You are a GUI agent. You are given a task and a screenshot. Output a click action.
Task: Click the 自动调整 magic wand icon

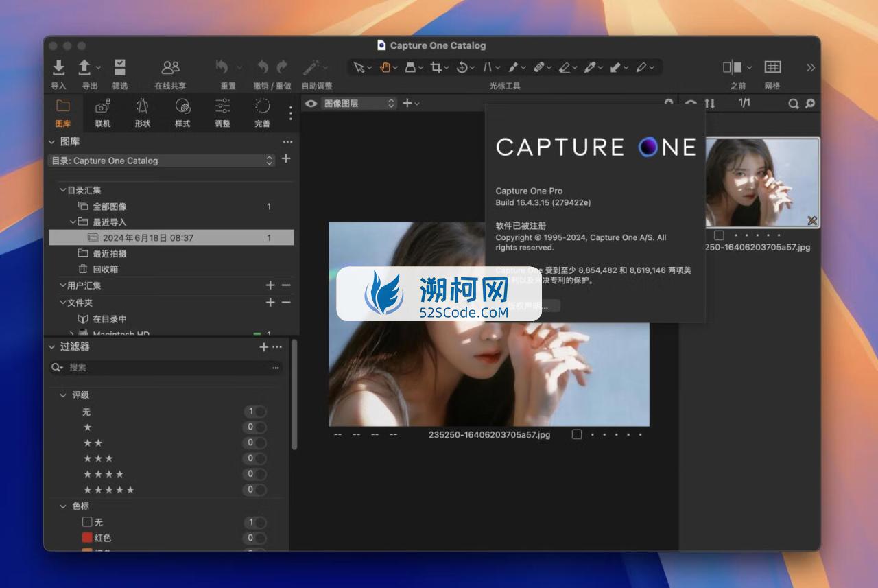(x=311, y=67)
